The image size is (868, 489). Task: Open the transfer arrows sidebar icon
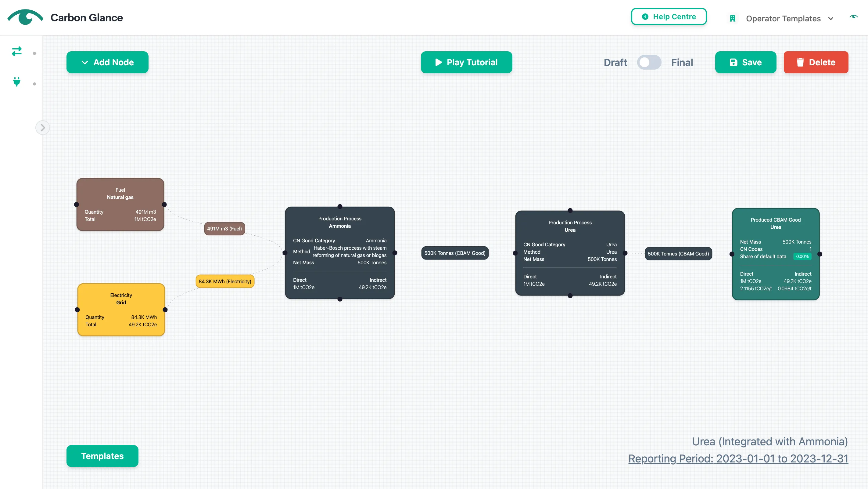[x=16, y=51]
